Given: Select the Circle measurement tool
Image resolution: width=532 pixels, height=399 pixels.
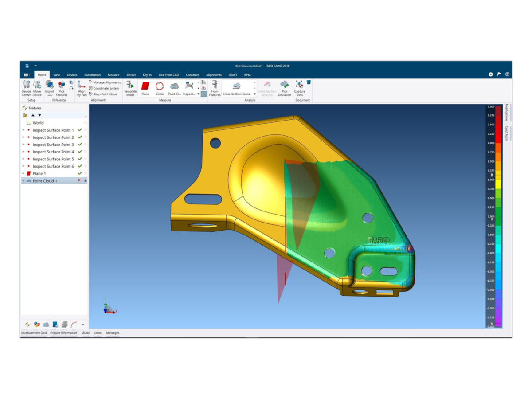Looking at the screenshot, I should (160, 89).
